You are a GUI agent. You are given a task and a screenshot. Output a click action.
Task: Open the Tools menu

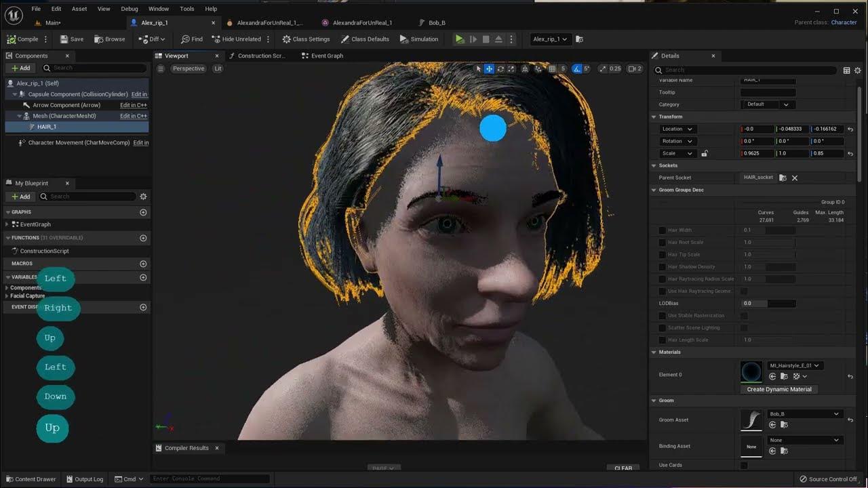pyautogui.click(x=187, y=9)
